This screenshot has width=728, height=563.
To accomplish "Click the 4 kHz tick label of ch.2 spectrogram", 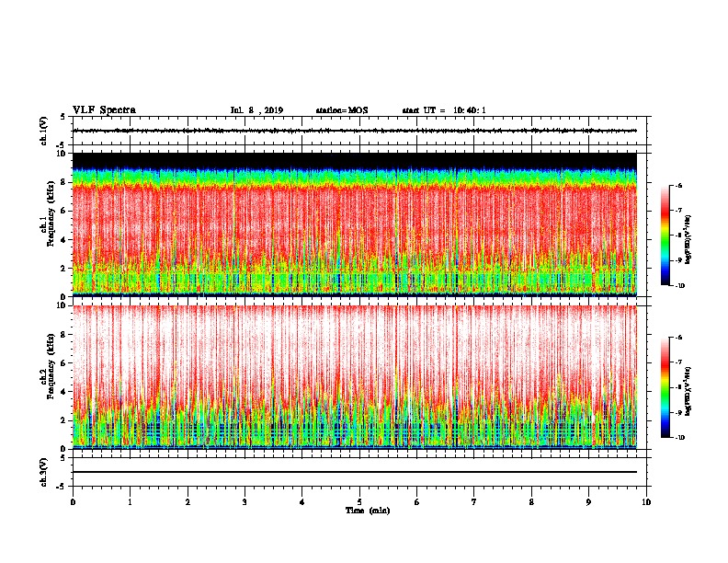I will 63,392.
